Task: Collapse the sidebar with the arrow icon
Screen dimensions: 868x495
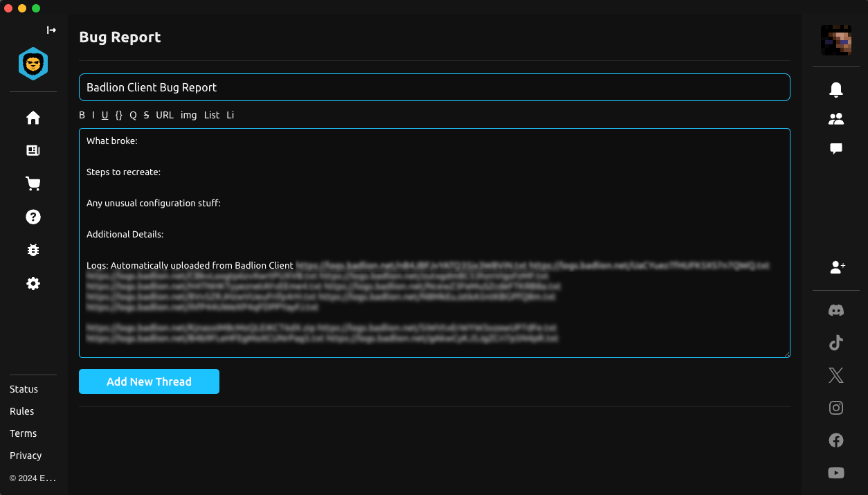Action: (x=51, y=30)
